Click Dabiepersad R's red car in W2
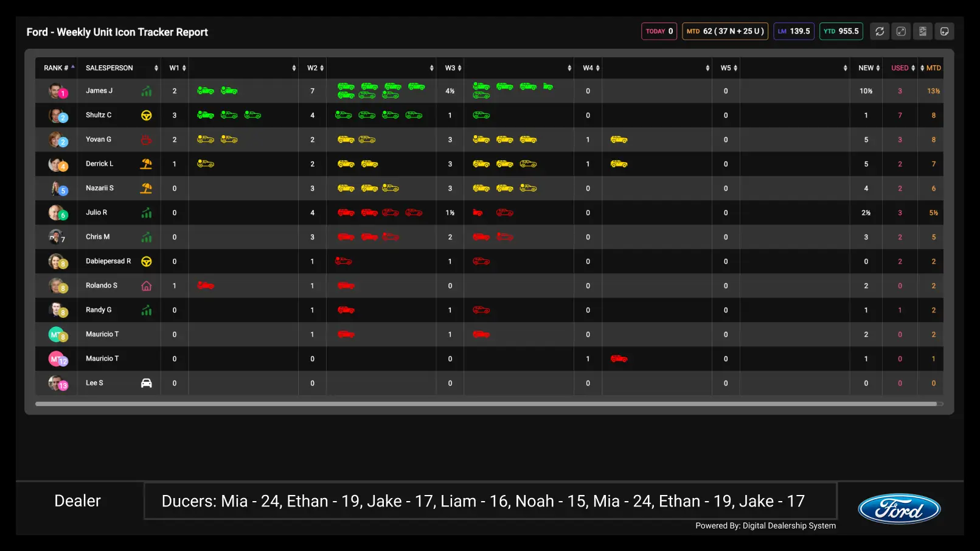The height and width of the screenshot is (551, 980). (344, 261)
